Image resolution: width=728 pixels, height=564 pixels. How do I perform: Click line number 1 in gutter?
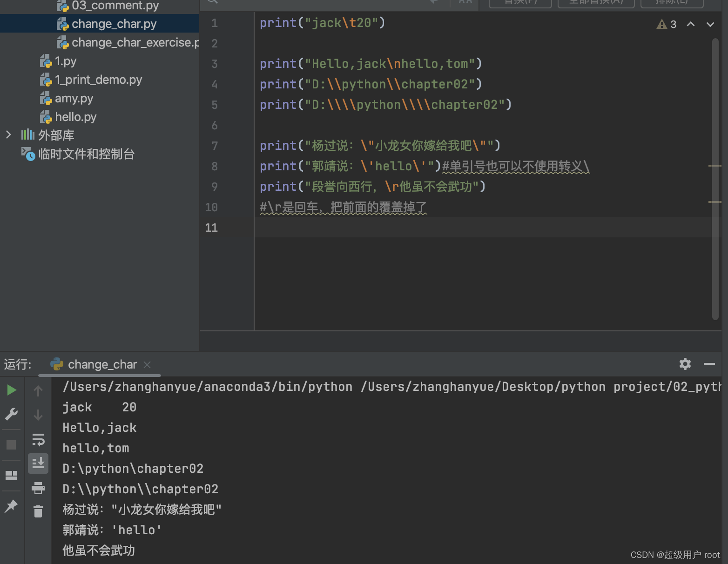(x=215, y=23)
